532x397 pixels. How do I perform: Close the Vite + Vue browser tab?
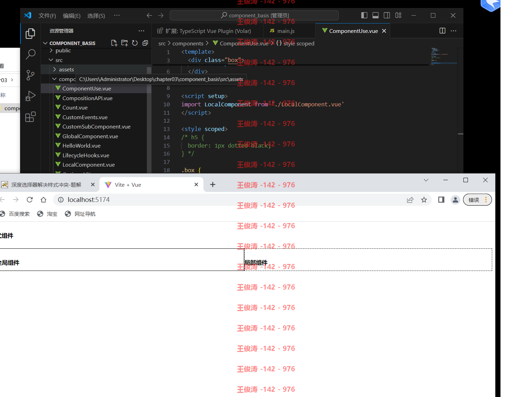pyautogui.click(x=196, y=185)
